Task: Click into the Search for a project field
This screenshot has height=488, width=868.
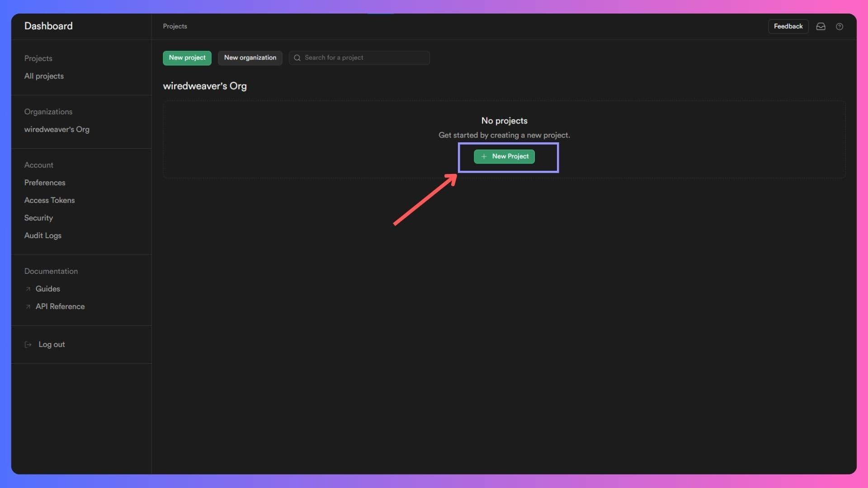Action: click(x=359, y=58)
